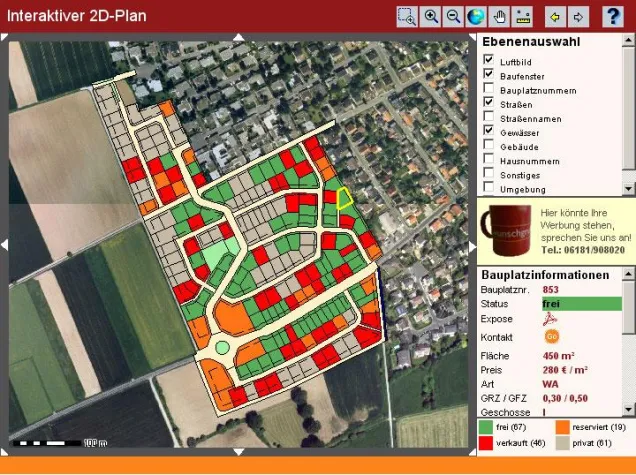Disable the Luftbild layer checkbox
636x475 pixels.
(x=489, y=61)
